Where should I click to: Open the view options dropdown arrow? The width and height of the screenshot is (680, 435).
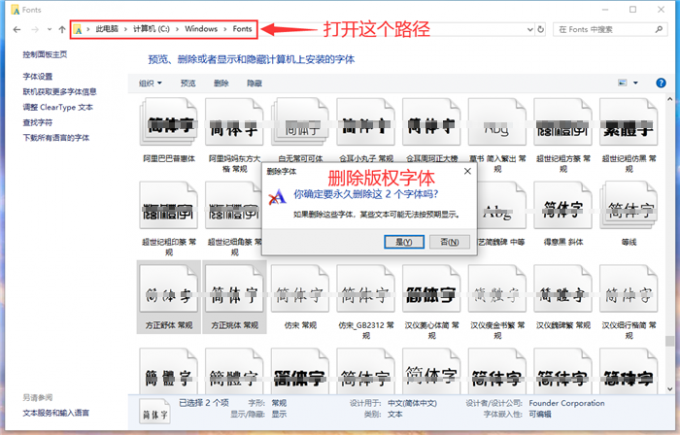[636, 83]
